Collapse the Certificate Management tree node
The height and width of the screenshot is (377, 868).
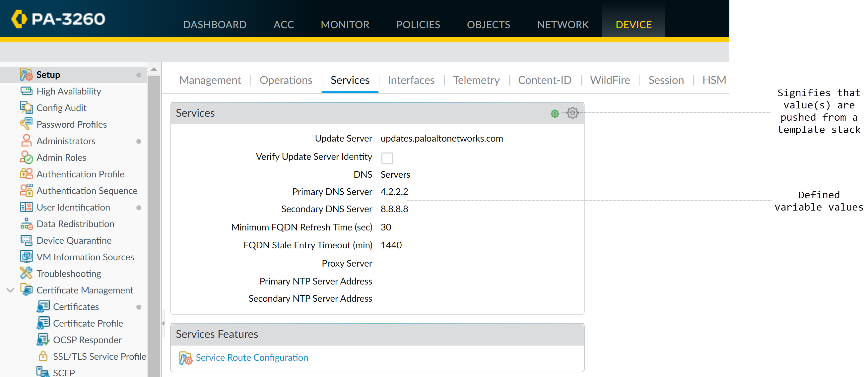pyautogui.click(x=10, y=290)
